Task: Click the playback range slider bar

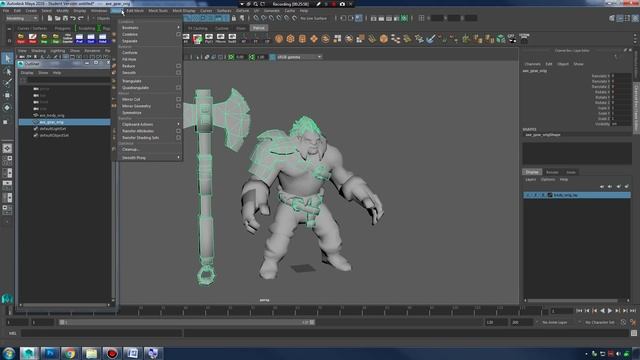Action: pyautogui.click(x=187, y=322)
